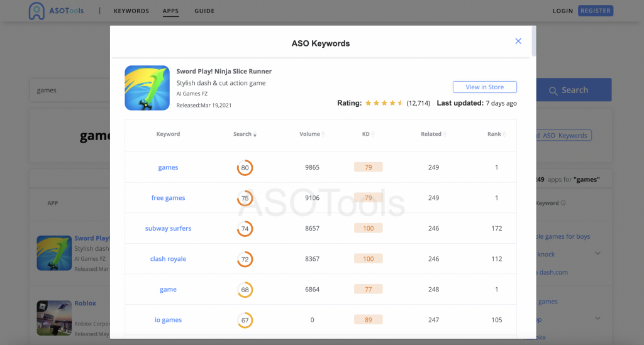Click KD badge 79 in games row
Viewport: 644px width, 345px height.
pyautogui.click(x=368, y=167)
